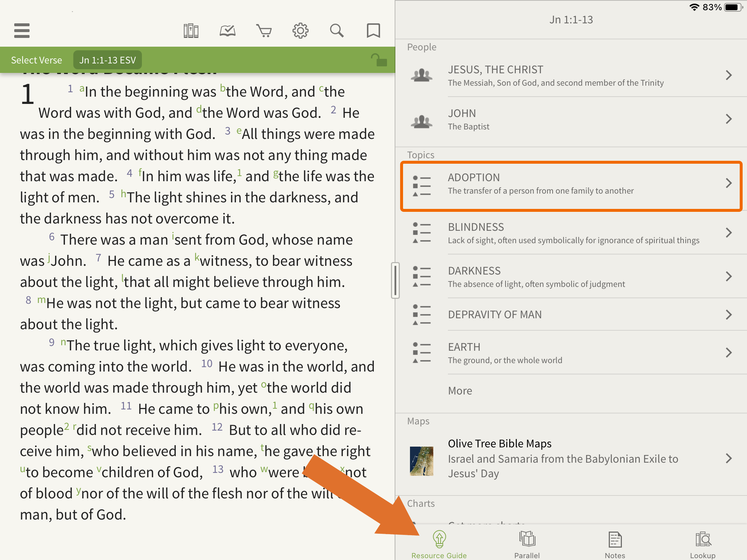Open the BLINDNESS topic
747x560 pixels.
point(571,233)
